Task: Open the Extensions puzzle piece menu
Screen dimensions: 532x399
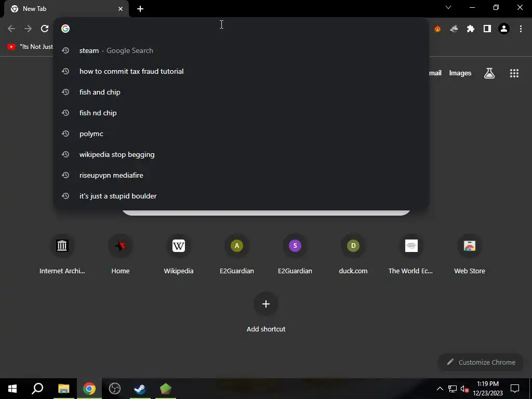Action: tap(471, 29)
